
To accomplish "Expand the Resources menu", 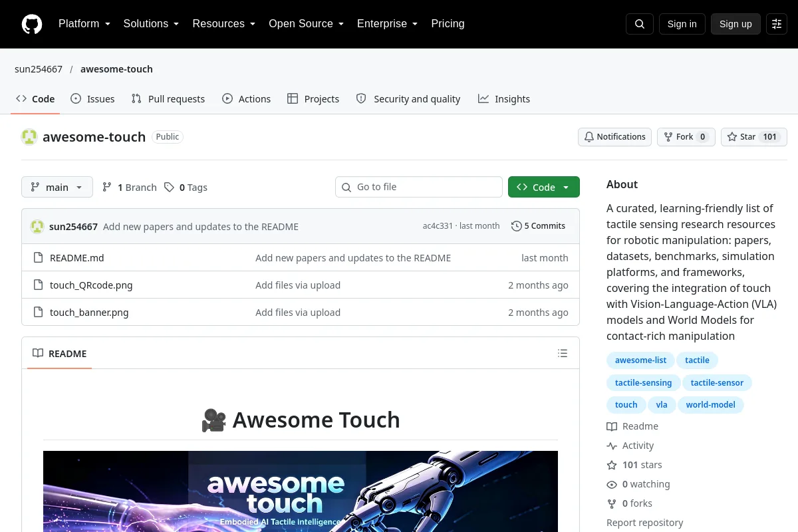I will tap(224, 24).
